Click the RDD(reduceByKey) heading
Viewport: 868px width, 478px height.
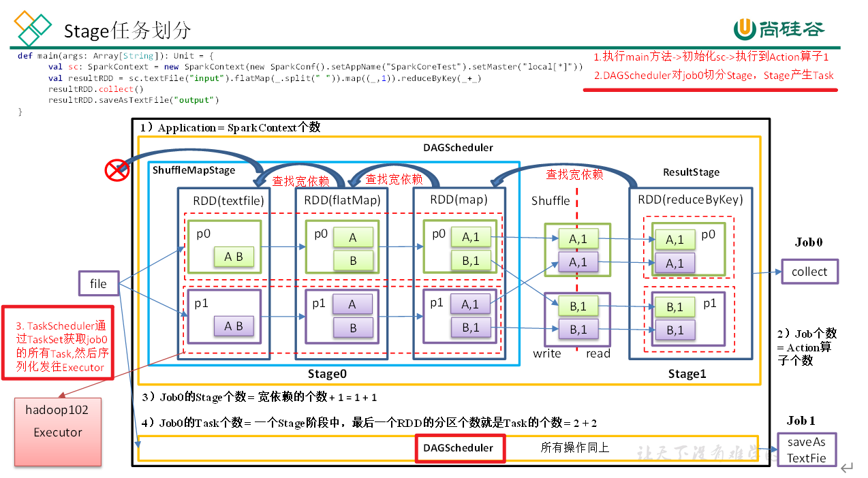coord(690,200)
